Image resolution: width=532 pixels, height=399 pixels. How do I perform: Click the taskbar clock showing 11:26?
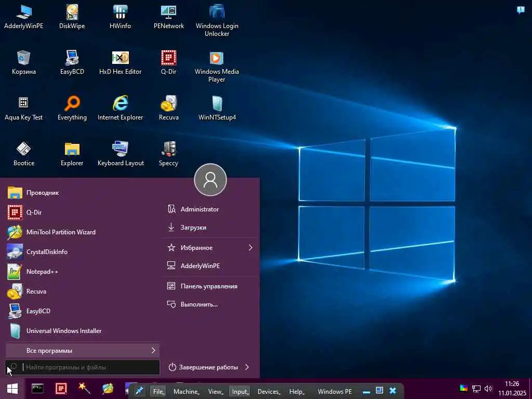click(x=512, y=389)
